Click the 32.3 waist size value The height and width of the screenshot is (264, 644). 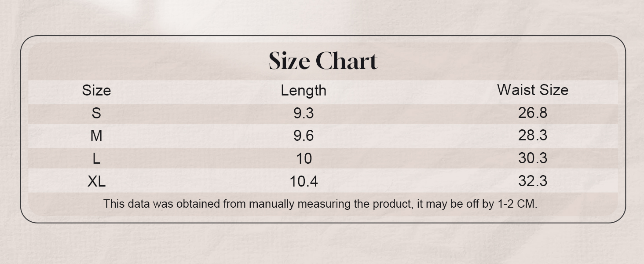pyautogui.click(x=533, y=181)
